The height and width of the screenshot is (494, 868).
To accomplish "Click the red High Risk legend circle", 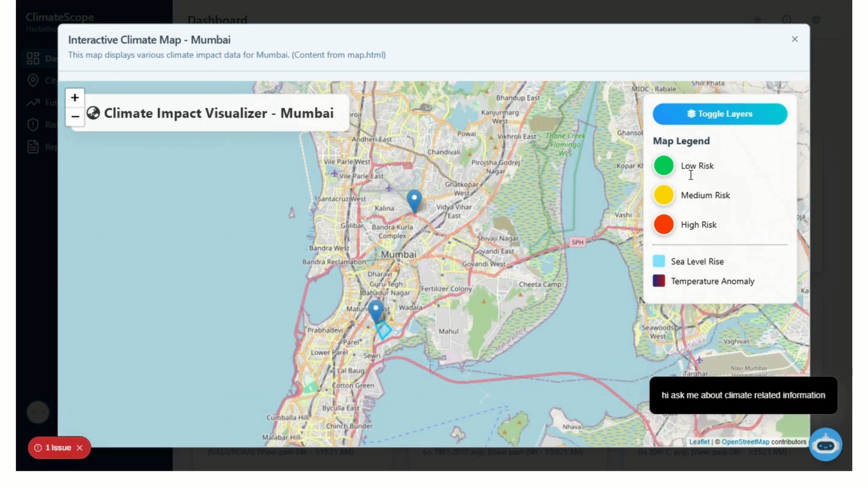I will 663,224.
